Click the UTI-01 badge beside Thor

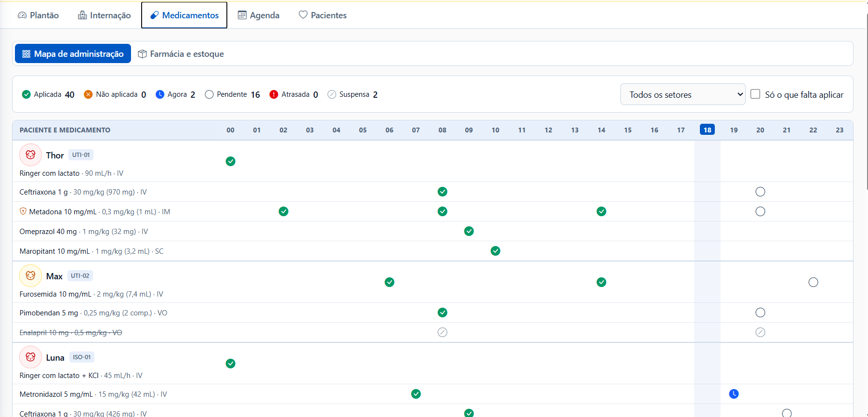[81, 155]
